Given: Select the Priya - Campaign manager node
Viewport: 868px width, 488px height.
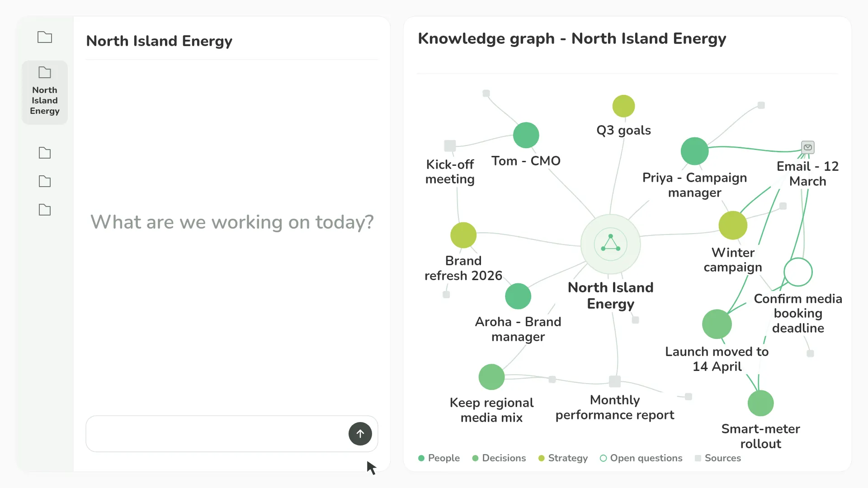Looking at the screenshot, I should pyautogui.click(x=694, y=151).
